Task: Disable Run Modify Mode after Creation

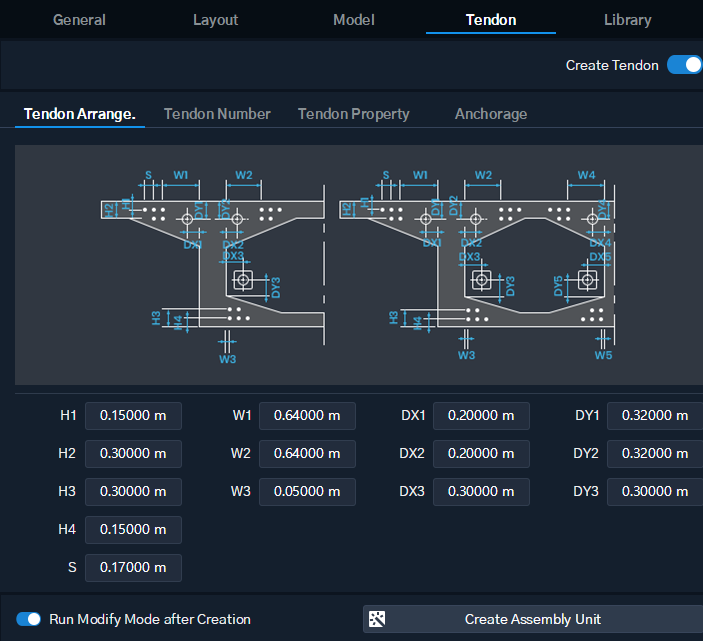Action: pos(28,619)
